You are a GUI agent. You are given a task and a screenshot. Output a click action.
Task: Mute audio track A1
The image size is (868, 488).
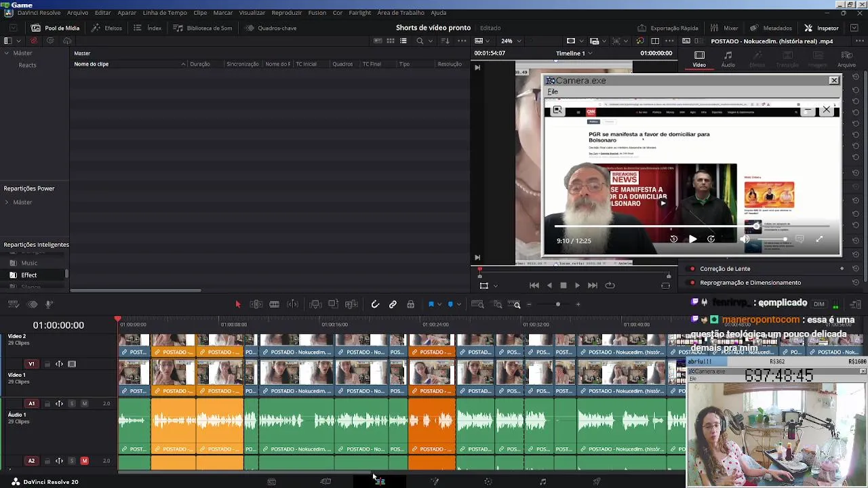pyautogui.click(x=84, y=403)
